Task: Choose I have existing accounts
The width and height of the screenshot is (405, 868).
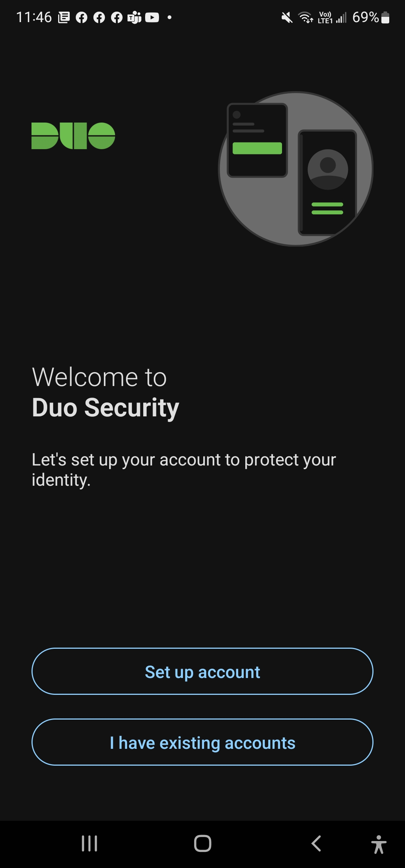Action: tap(202, 742)
